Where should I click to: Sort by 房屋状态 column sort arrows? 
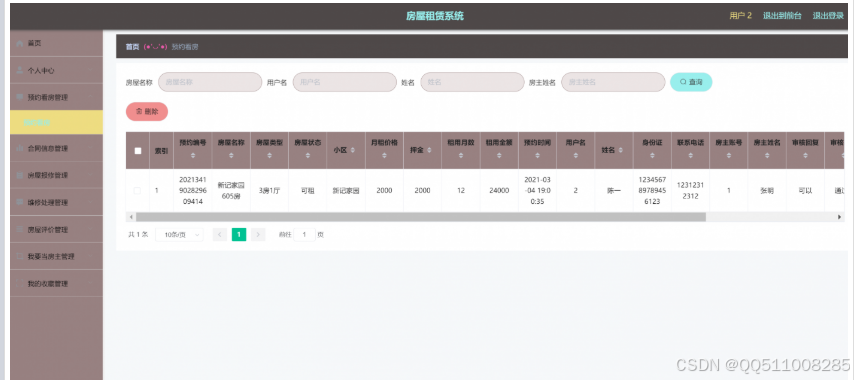pos(308,156)
